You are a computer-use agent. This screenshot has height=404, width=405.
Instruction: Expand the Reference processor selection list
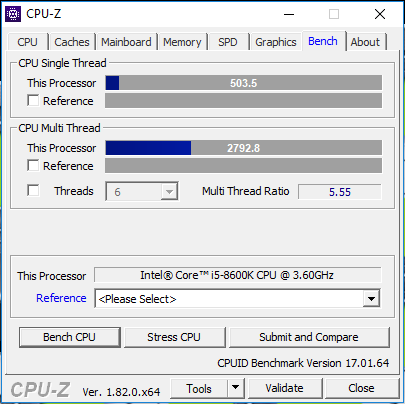coord(371,299)
